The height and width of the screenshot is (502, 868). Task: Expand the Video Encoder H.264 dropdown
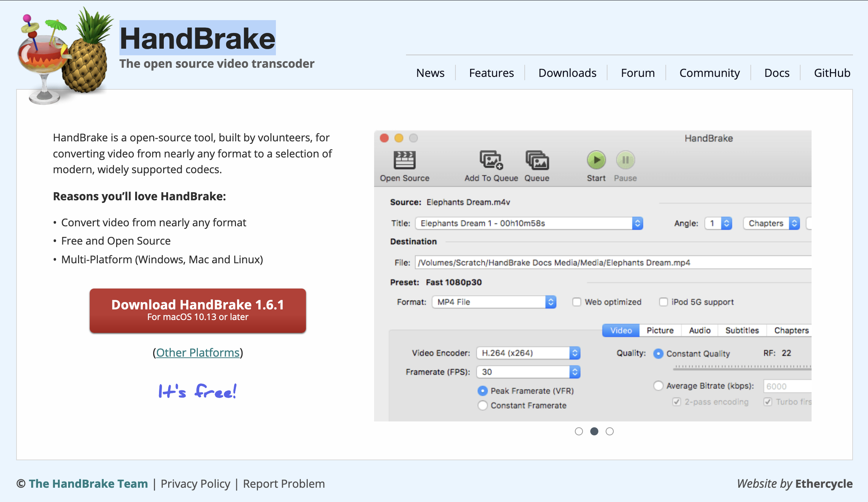pos(528,353)
